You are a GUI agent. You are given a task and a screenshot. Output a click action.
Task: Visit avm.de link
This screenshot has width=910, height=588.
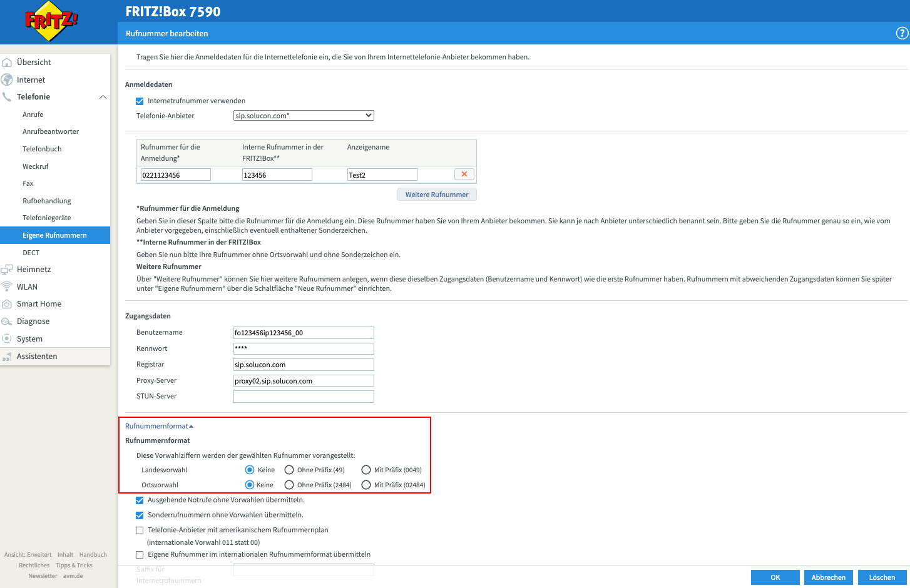click(73, 576)
